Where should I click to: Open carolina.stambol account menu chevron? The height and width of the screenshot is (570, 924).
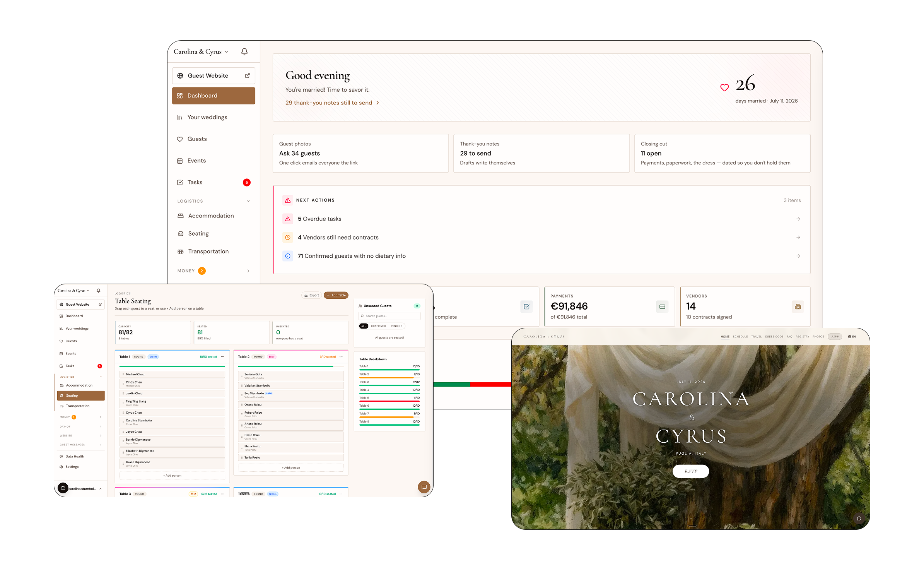[101, 489]
